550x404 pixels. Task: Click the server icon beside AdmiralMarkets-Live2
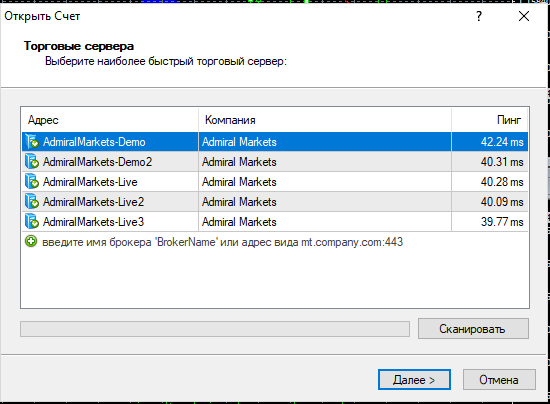[x=32, y=202]
